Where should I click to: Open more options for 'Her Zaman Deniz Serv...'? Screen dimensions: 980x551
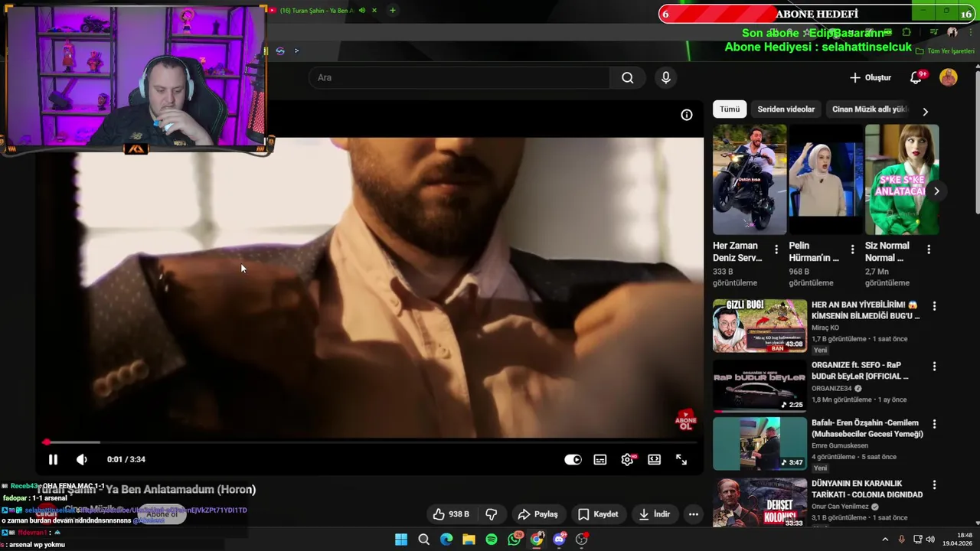click(776, 249)
